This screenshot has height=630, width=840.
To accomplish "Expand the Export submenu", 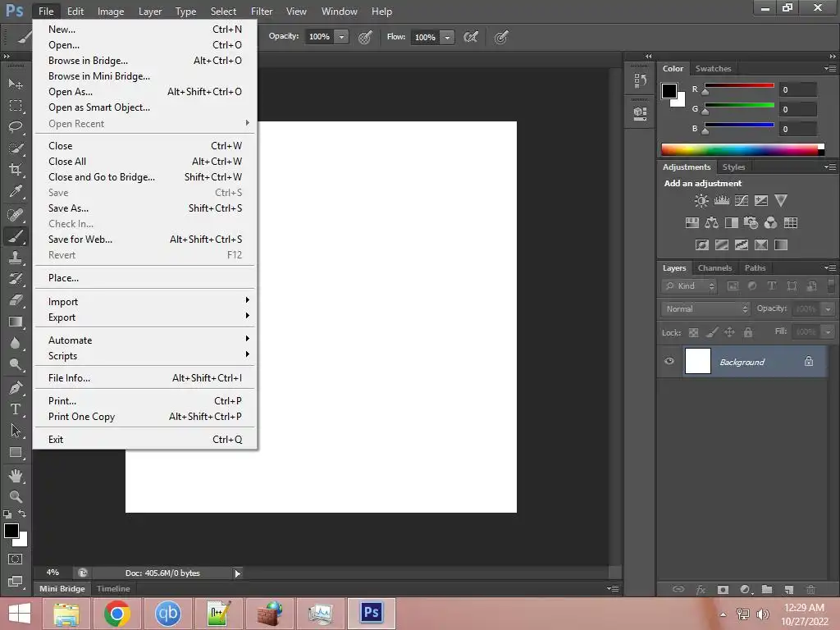I will point(145,317).
